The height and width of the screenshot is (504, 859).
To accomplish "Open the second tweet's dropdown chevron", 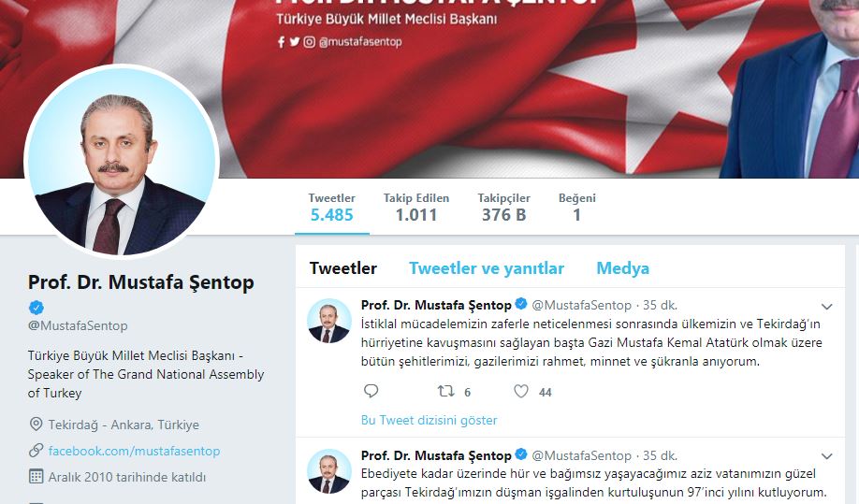I will click(x=826, y=456).
